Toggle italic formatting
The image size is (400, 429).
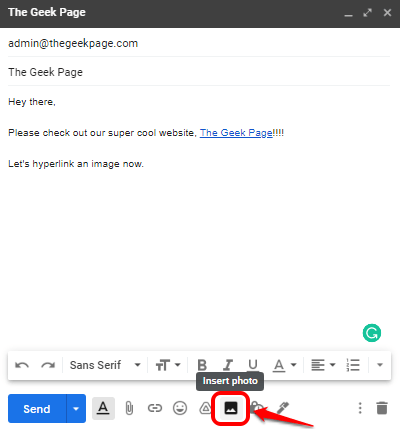point(228,365)
